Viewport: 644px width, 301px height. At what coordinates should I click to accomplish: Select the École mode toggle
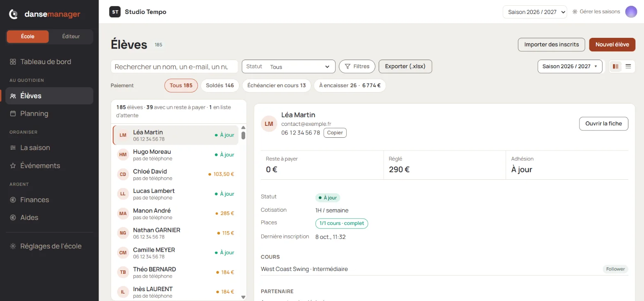click(28, 37)
